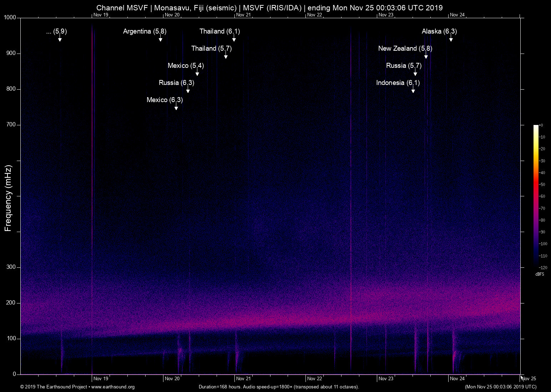Viewport: 551px width, 392px height.
Task: Expand the Nov 25 end-date tick label
Action: (529, 378)
